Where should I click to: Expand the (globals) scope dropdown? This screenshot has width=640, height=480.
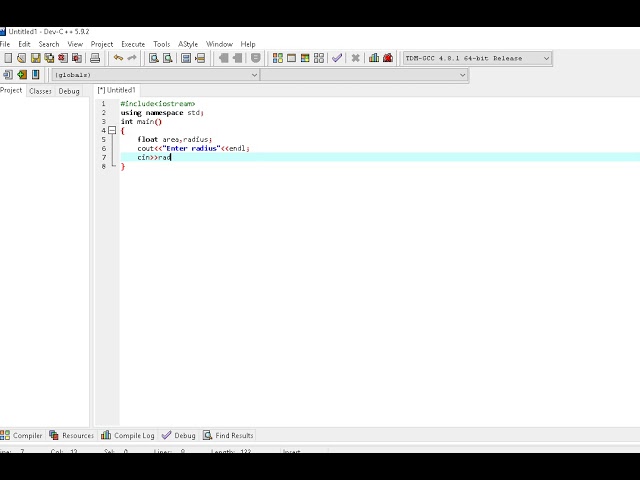point(155,75)
